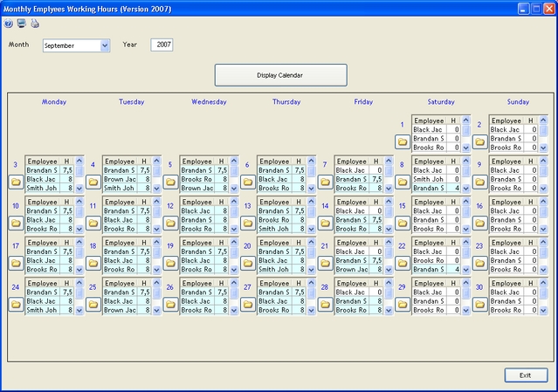
Task: Click the Year field showing 2007
Action: click(x=162, y=45)
